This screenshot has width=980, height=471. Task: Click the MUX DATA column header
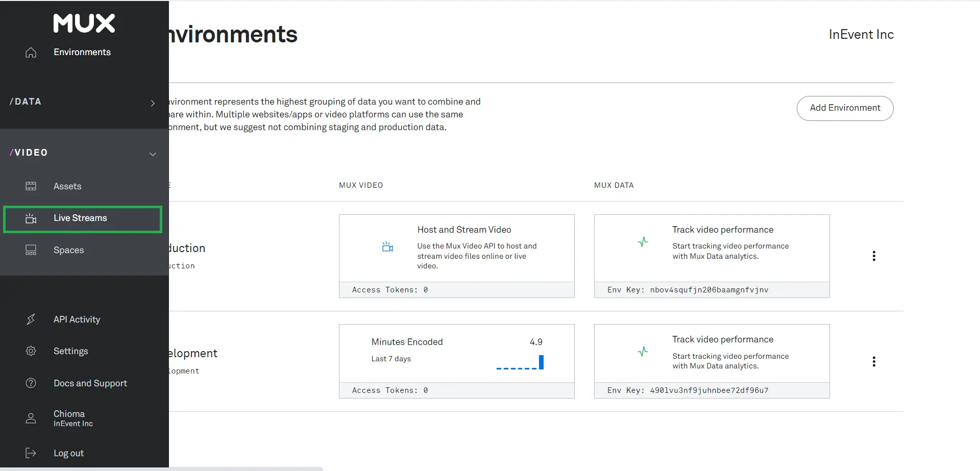click(614, 185)
